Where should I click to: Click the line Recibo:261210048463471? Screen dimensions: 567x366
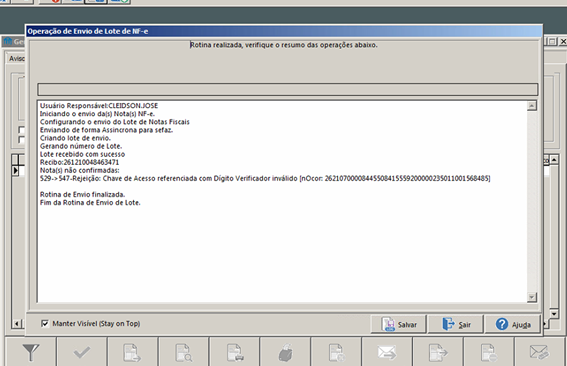[79, 162]
